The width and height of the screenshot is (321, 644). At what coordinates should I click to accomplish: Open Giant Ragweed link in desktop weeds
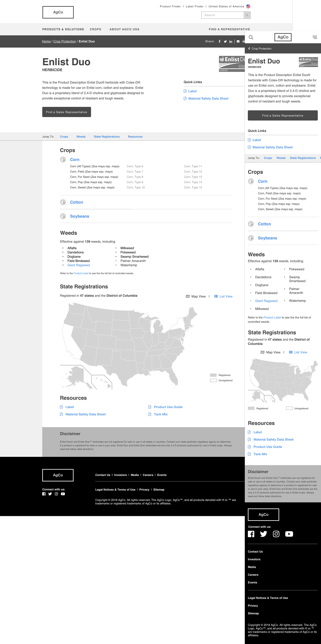click(79, 265)
